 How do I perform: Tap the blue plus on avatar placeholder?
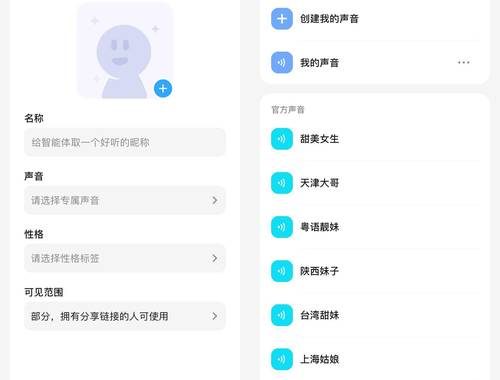[163, 89]
